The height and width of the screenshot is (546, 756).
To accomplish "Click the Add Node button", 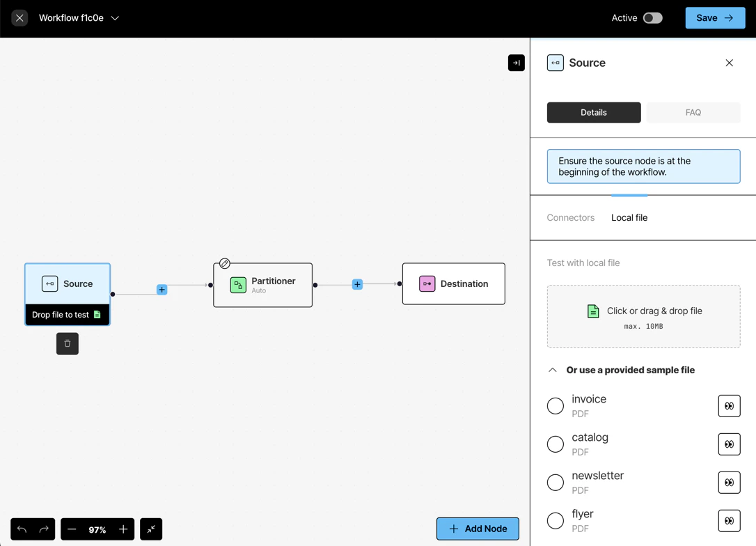I will 478,529.
